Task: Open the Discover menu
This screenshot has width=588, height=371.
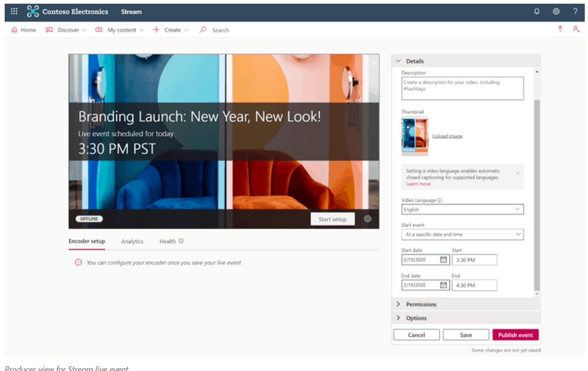Action: click(68, 30)
